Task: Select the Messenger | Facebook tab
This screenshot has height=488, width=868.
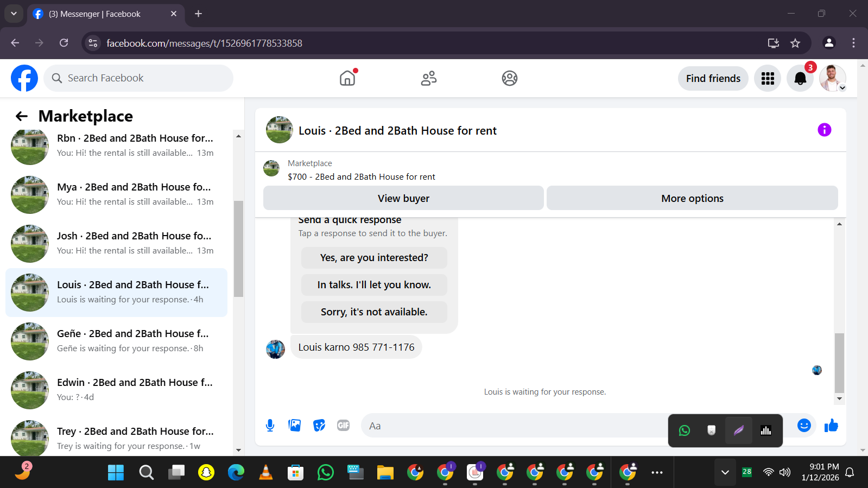Action: [x=106, y=14]
